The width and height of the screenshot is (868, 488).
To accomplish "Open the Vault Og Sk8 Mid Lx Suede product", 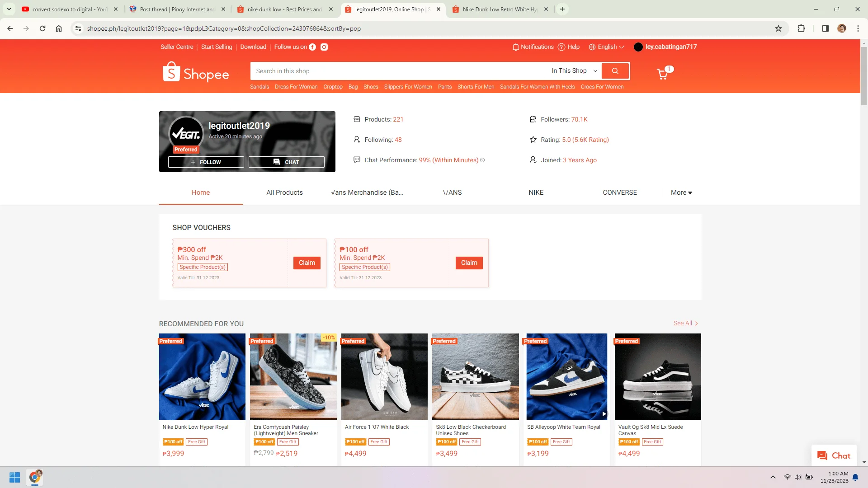I will point(658,400).
